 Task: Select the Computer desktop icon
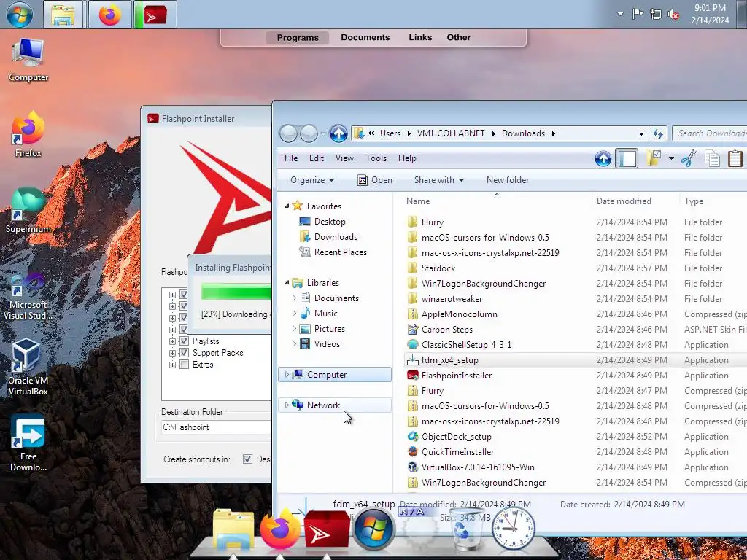click(x=28, y=61)
